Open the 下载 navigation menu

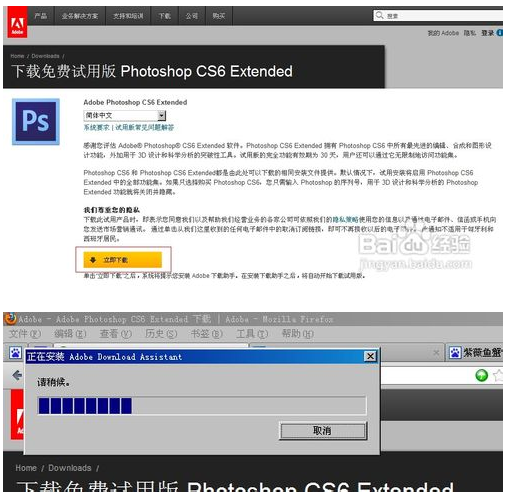click(164, 16)
